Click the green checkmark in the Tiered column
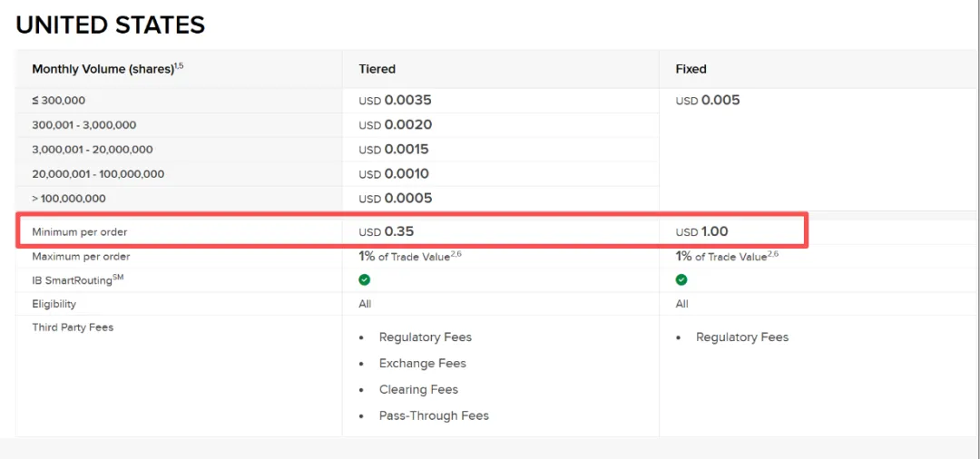980x459 pixels. [x=365, y=280]
